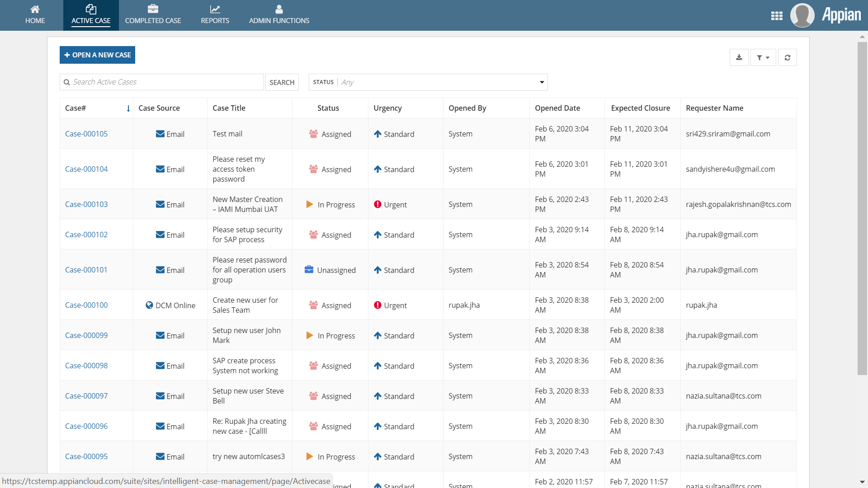Go to Admin Functions tab
868x488 pixels.
click(279, 15)
